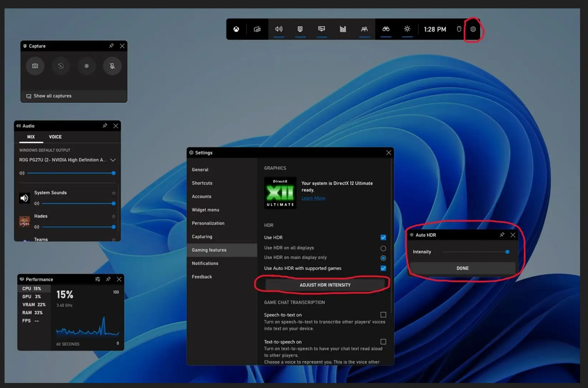Click the Xbox logo icon in the Game Bar
The width and height of the screenshot is (588, 388).
point(236,29)
